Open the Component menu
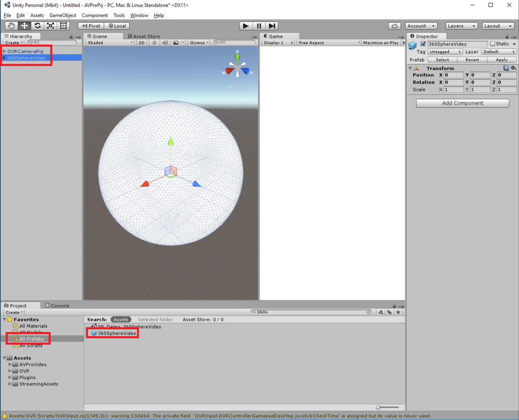The image size is (519, 420). point(95,15)
